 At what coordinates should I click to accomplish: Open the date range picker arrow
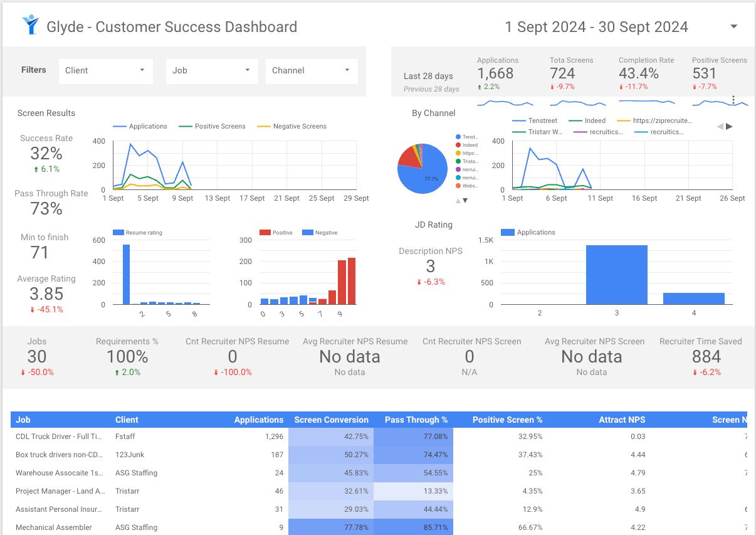tap(734, 27)
